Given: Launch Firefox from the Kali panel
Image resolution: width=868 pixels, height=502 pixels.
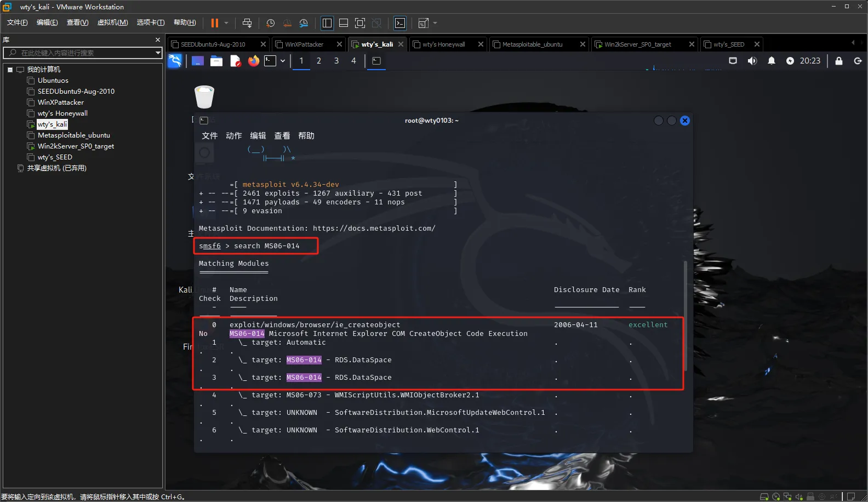Looking at the screenshot, I should coord(254,61).
